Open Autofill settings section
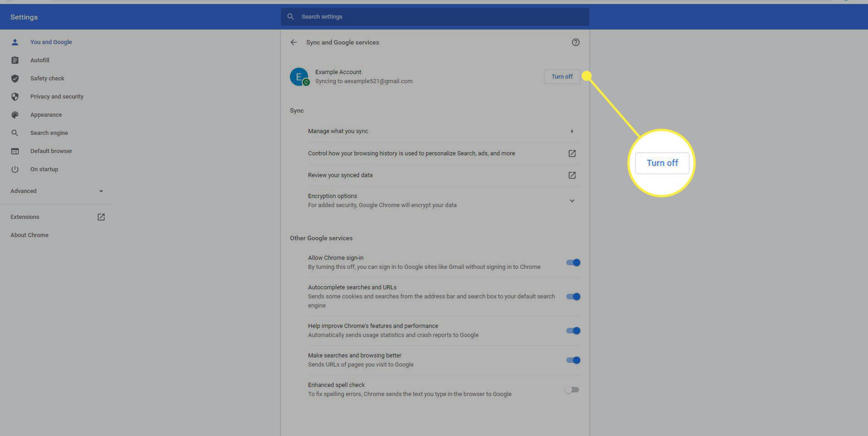Screen dimensions: 868x436 40,60
